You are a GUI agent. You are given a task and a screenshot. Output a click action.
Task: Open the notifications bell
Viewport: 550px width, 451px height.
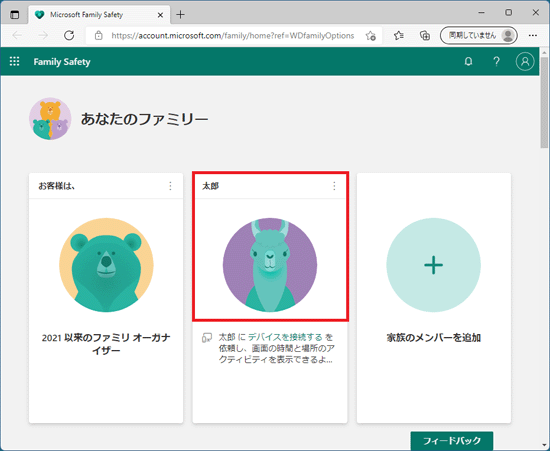468,62
